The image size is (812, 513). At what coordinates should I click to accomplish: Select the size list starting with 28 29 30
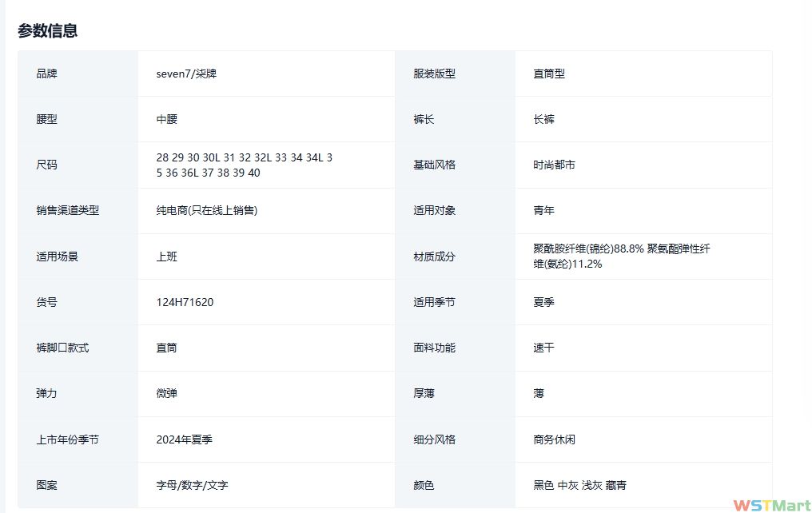(244, 165)
